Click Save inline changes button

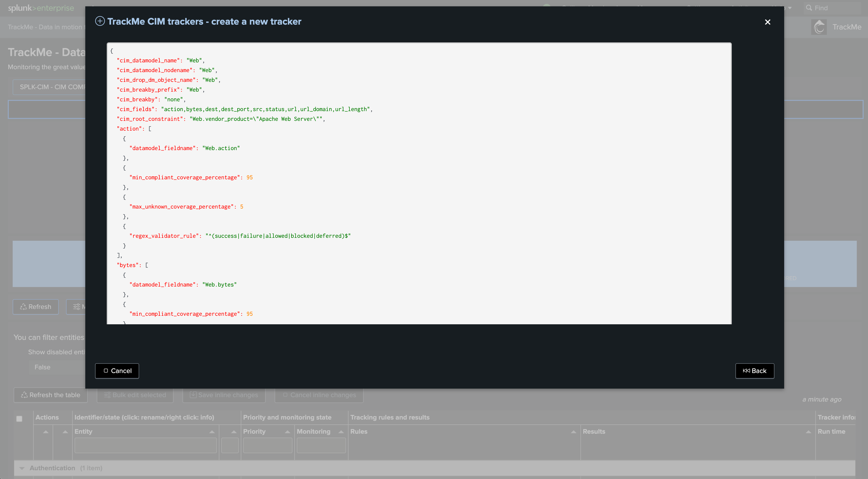coord(224,395)
